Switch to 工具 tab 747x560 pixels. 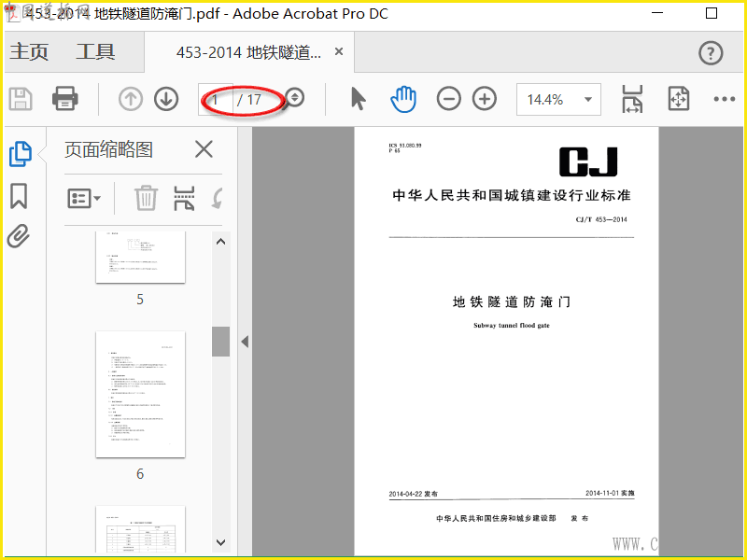click(95, 52)
